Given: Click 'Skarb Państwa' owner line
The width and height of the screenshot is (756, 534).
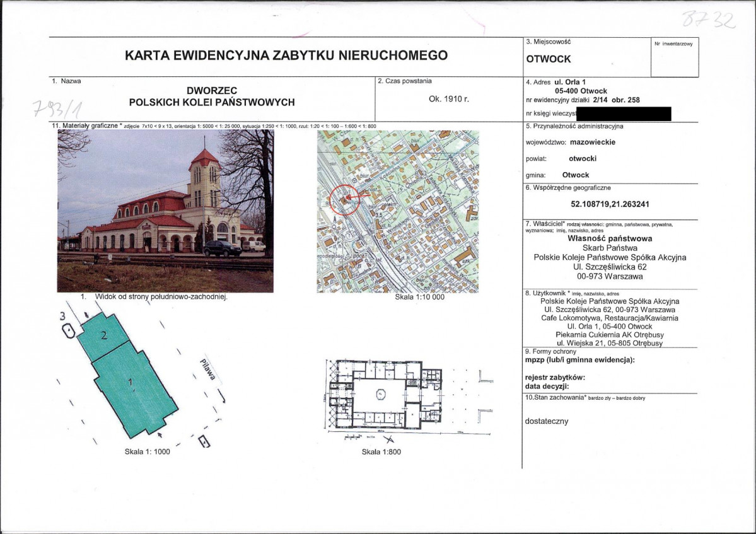Looking at the screenshot, I should point(610,248).
